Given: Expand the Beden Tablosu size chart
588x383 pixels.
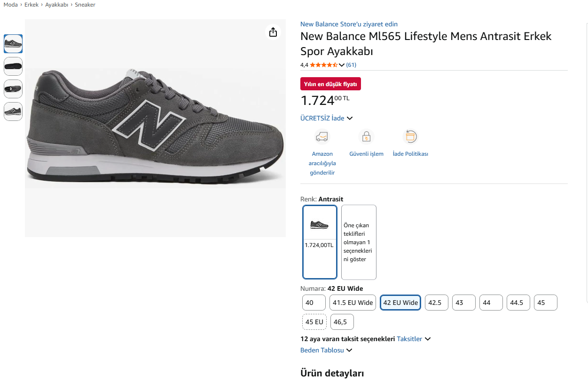Looking at the screenshot, I should (326, 350).
